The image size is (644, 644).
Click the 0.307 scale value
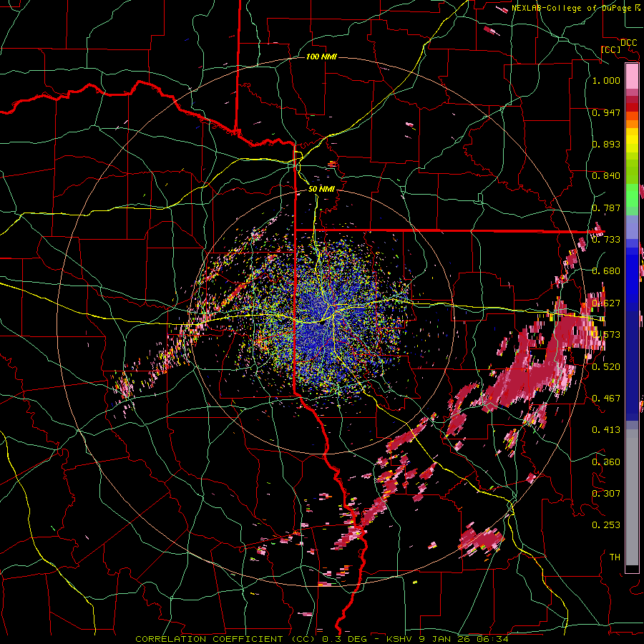606,493
